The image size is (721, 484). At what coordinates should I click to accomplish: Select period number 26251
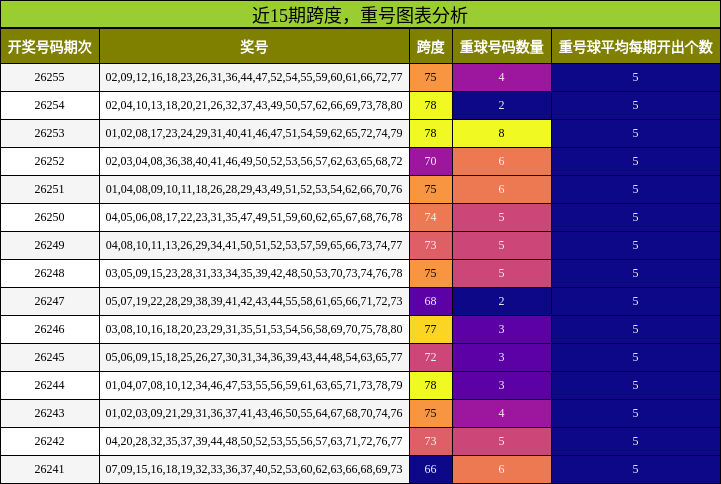[x=50, y=189]
